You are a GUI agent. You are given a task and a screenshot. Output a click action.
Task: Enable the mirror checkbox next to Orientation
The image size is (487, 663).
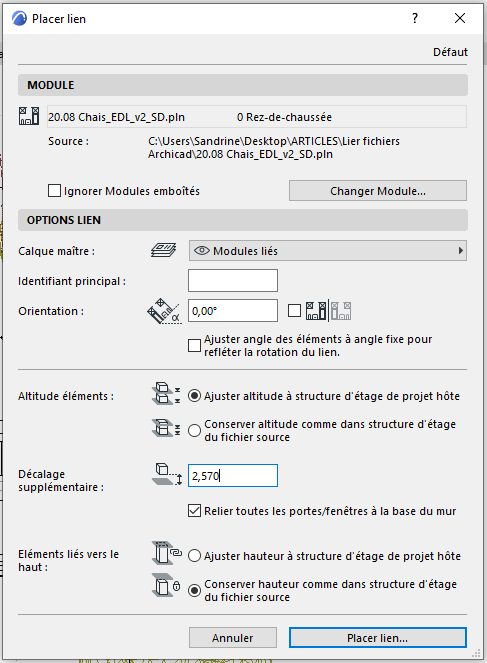click(294, 311)
